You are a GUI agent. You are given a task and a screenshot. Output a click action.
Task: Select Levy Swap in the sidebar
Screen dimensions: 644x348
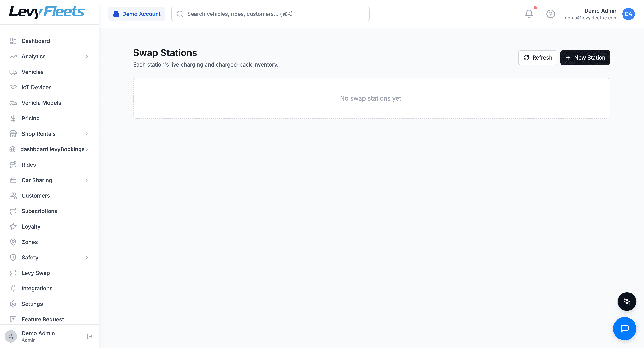49,273
